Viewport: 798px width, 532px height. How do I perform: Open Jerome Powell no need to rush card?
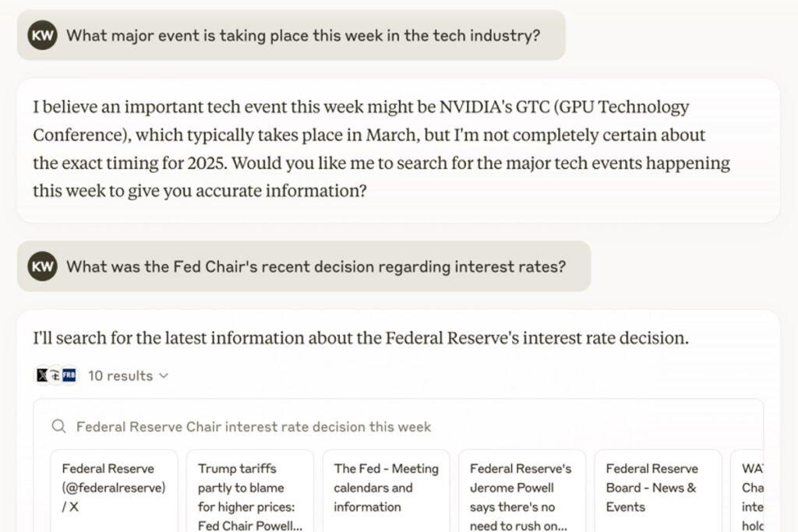(522, 491)
